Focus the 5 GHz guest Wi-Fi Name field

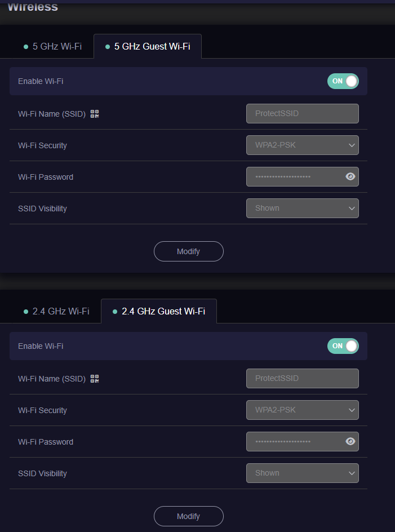303,113
